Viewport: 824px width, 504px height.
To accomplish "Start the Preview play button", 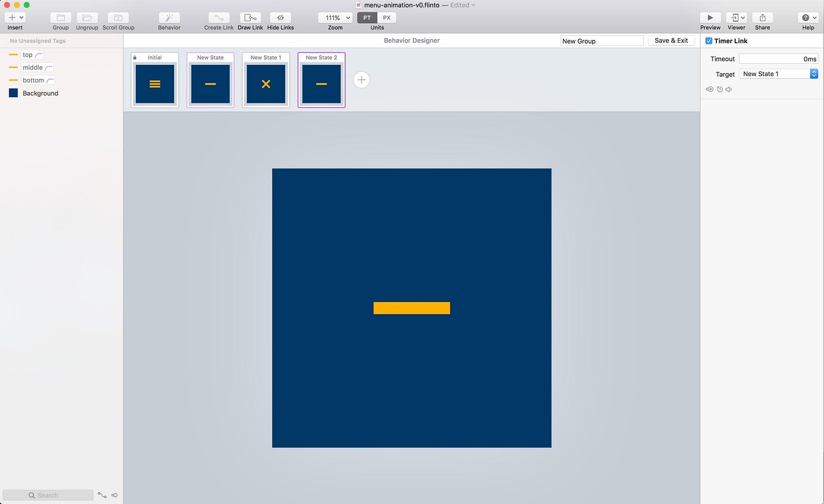I will pos(710,18).
